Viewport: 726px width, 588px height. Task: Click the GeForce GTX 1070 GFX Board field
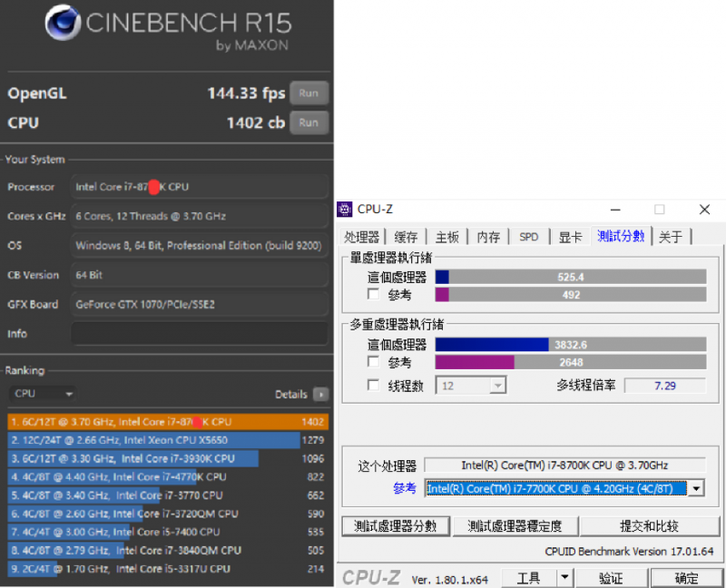coord(199,304)
